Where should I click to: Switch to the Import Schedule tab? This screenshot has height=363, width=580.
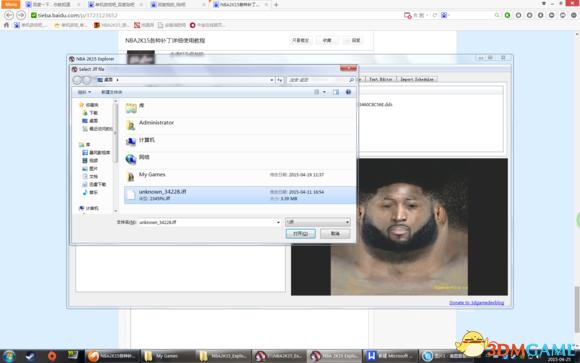pos(417,79)
